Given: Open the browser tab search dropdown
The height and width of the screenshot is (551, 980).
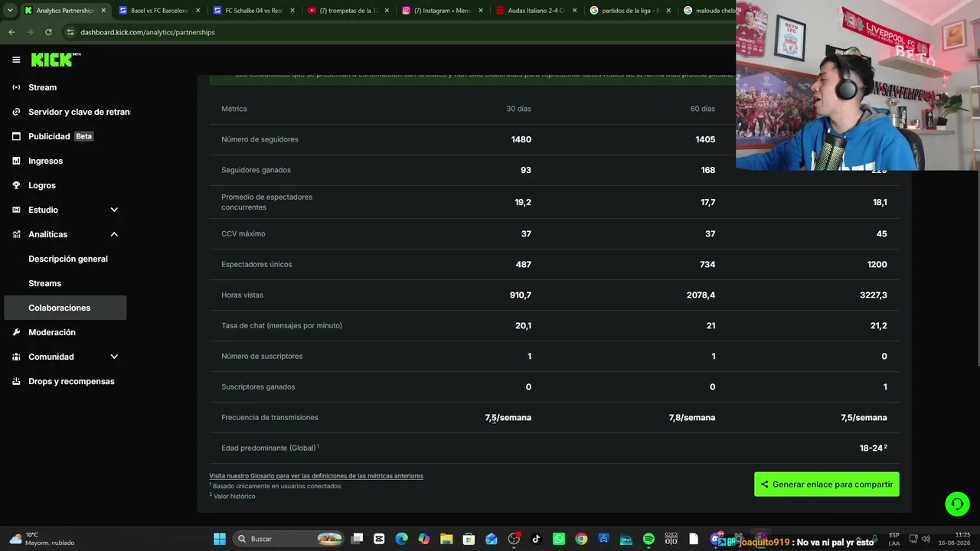Looking at the screenshot, I should click(x=10, y=11).
